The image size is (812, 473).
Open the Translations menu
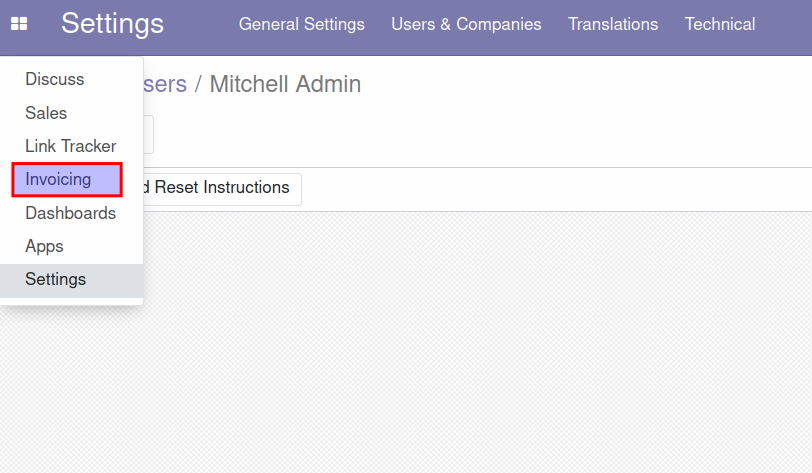pos(613,24)
